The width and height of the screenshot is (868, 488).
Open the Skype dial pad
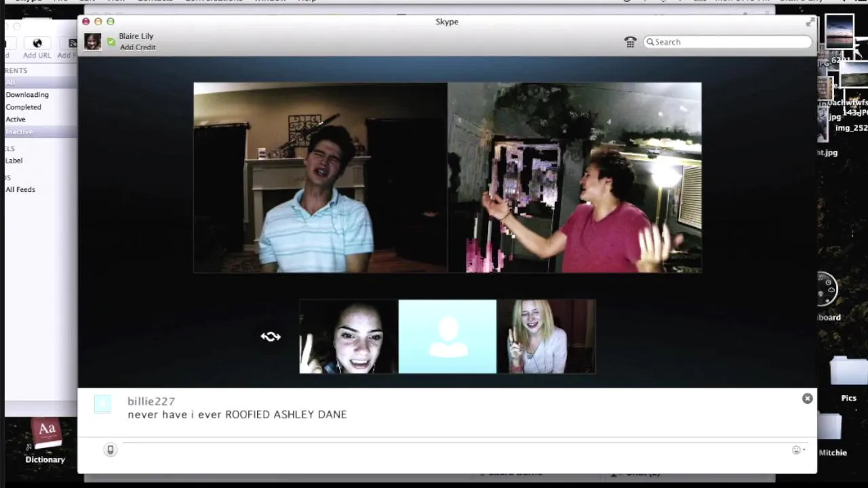click(x=630, y=42)
